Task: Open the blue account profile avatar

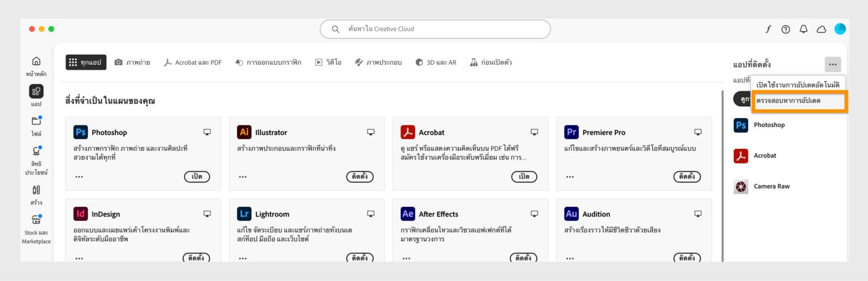Action: pos(840,29)
